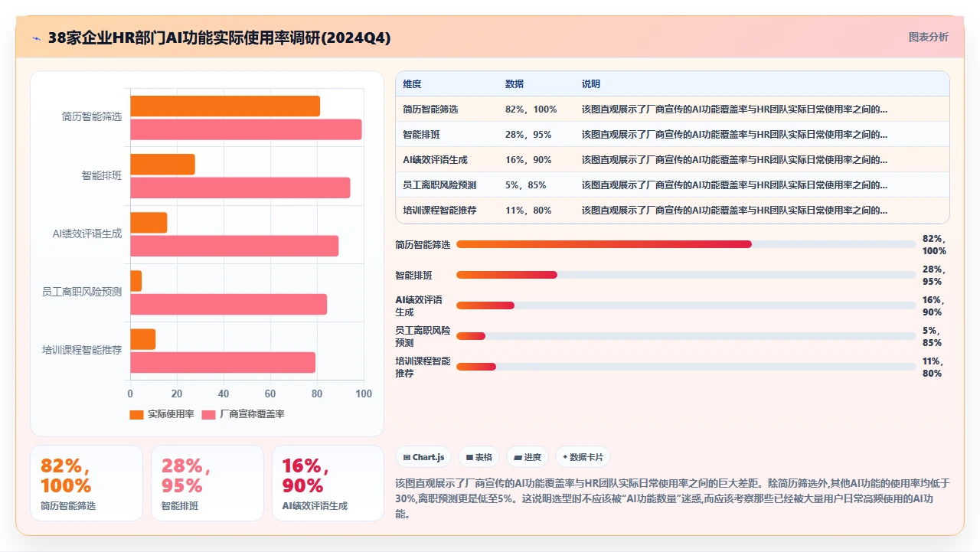Open the AI绩效评语生成 stat card showing 16%, 90%
This screenshot has height=552, width=980.
(328, 483)
